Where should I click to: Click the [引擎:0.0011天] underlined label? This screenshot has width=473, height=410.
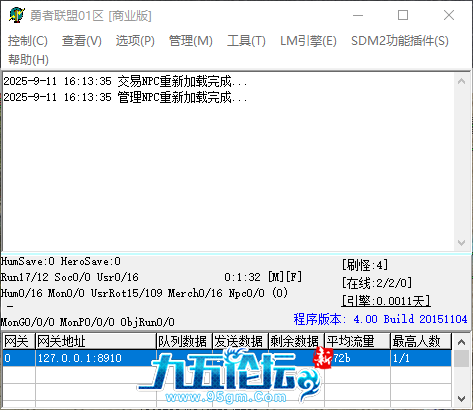tap(386, 301)
